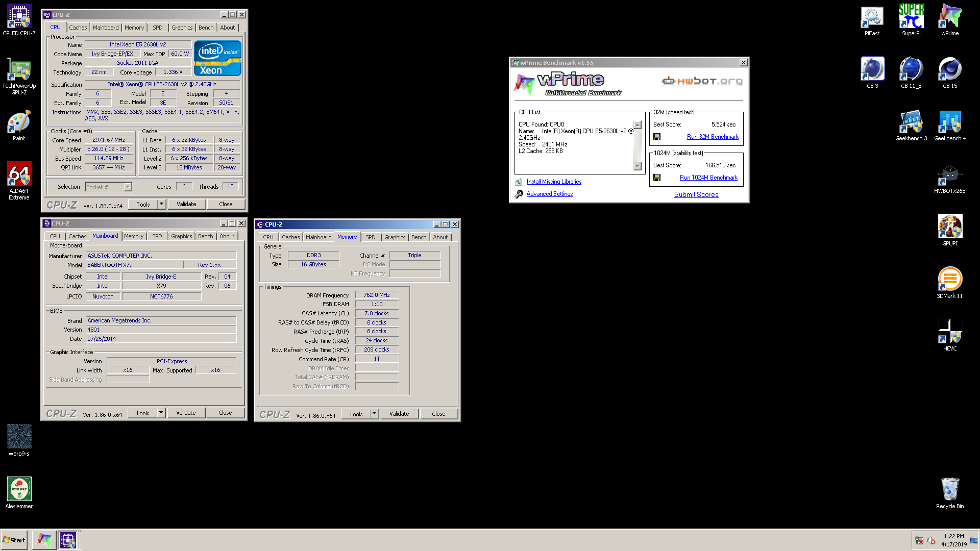
Task: Launch AIDA64 Extreme shortcut
Action: click(x=19, y=180)
